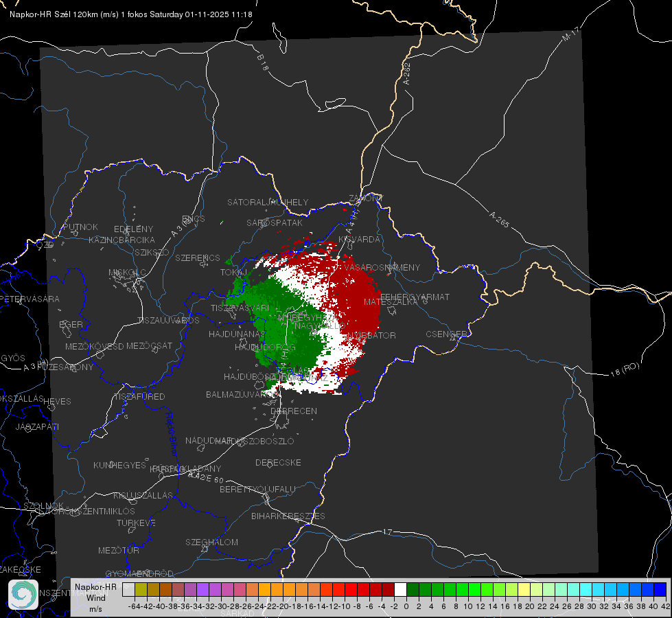This screenshot has width=672, height=618.
Task: Click the MÁTÉSZALKA label
Action: 391,302
